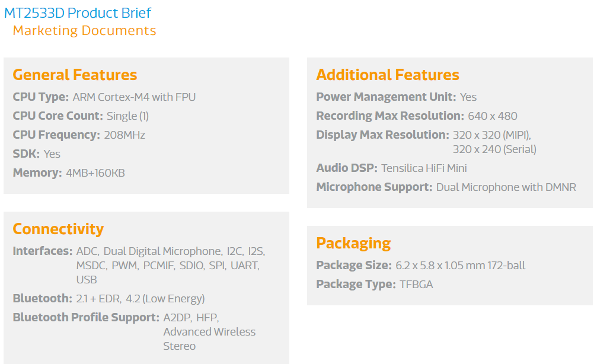Click the CPU Type label
Screen dimensions: 594x364
click(x=41, y=97)
